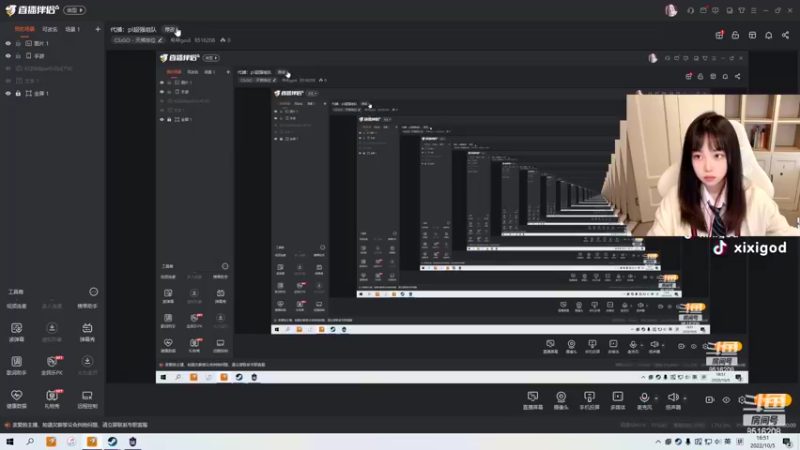800x450 pixels.
Task: Toggle the lock on the 手游 source
Action: [18, 56]
